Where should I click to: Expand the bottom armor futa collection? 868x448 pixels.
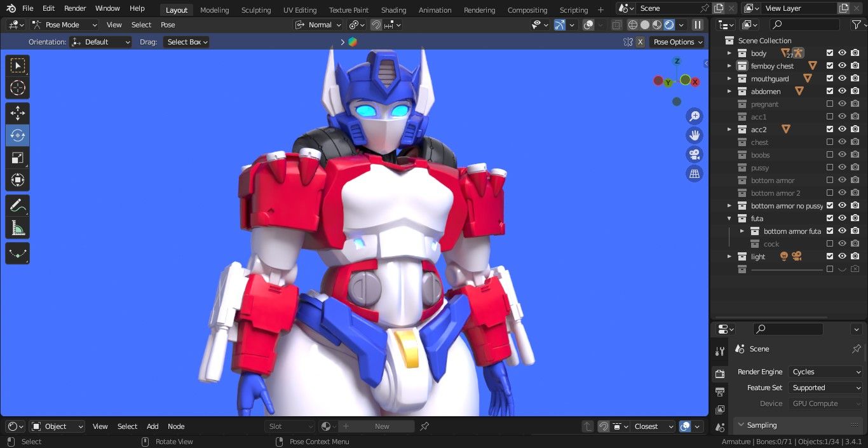[742, 231]
